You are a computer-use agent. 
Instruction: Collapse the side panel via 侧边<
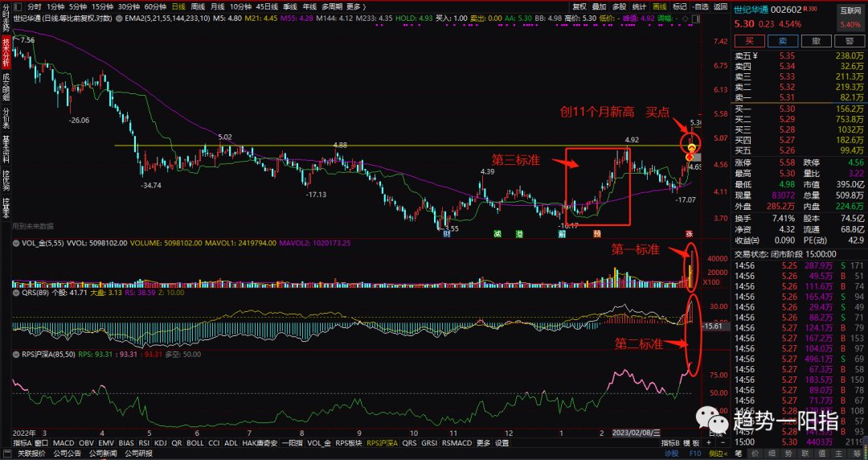tap(719, 454)
